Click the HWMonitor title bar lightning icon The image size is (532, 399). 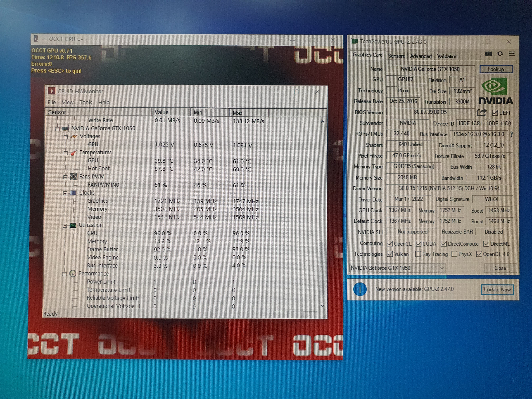point(51,91)
